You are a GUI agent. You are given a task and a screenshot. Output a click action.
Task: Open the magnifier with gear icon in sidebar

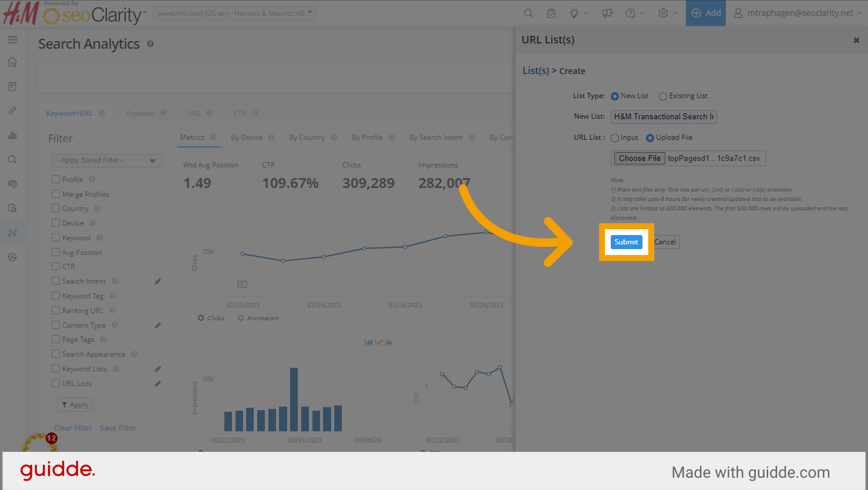12,208
